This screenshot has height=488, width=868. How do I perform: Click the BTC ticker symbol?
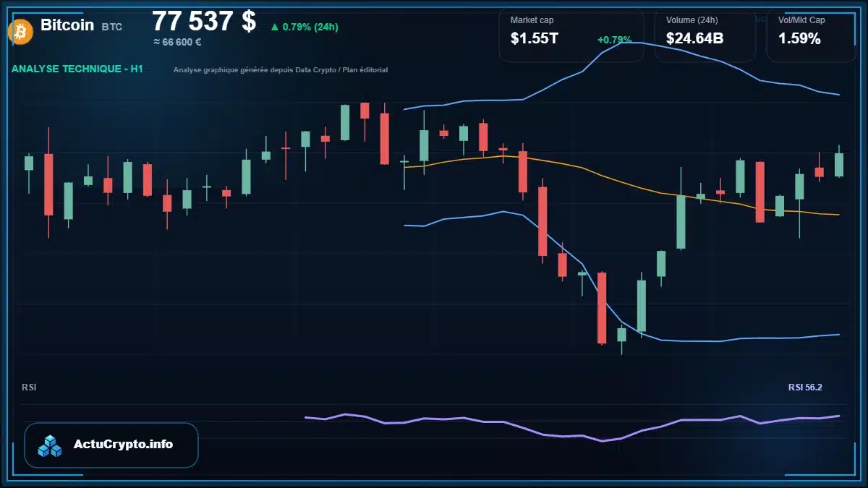[112, 27]
